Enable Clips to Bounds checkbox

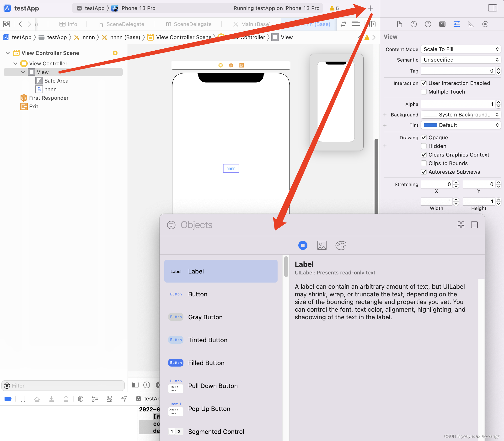[424, 163]
